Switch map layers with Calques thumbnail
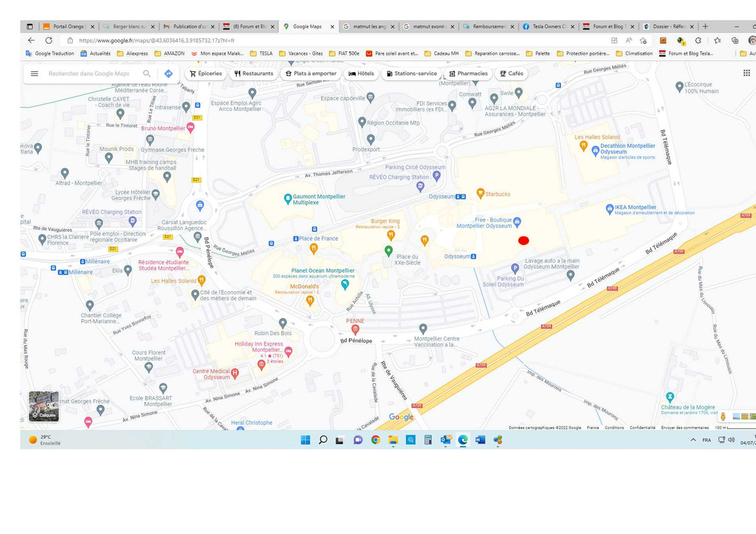 click(44, 407)
